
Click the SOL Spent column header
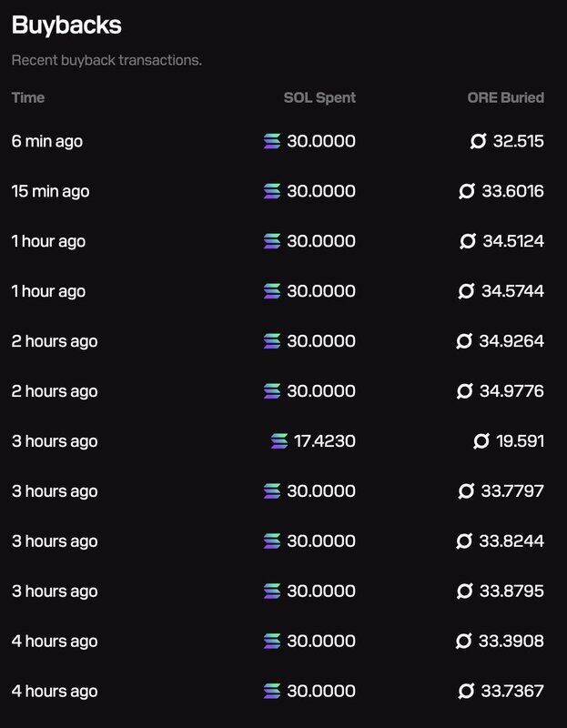[319, 97]
